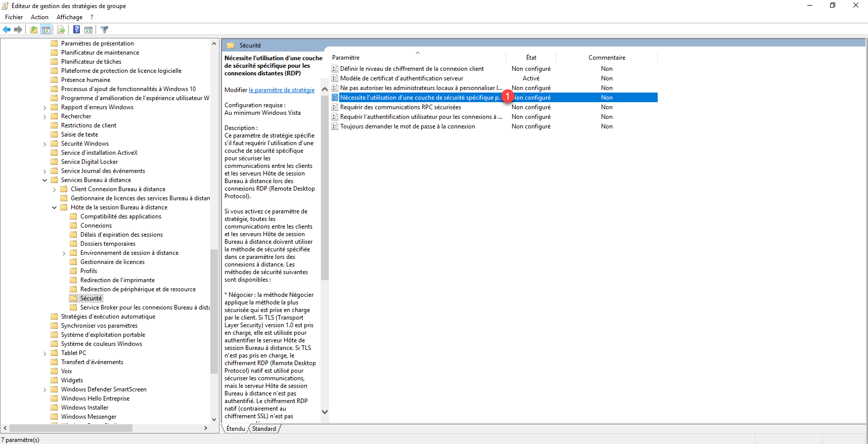Click the filter funnel toolbar icon

105,30
